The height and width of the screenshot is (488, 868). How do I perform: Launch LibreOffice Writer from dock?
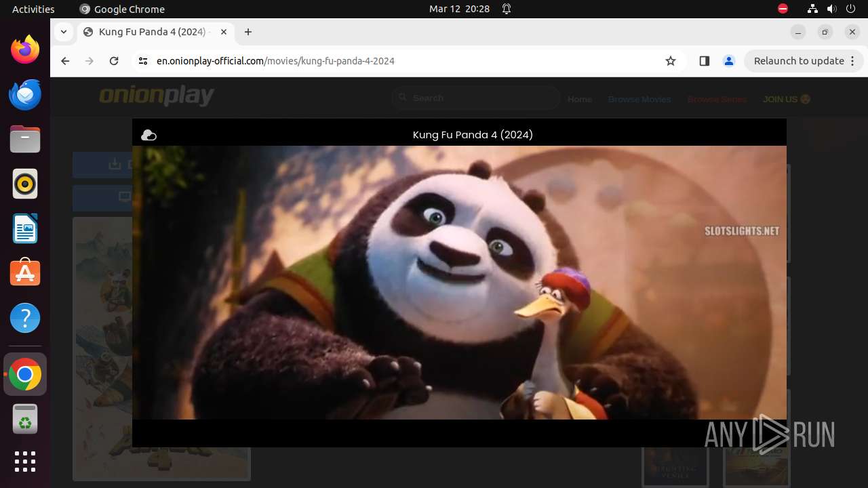(25, 228)
